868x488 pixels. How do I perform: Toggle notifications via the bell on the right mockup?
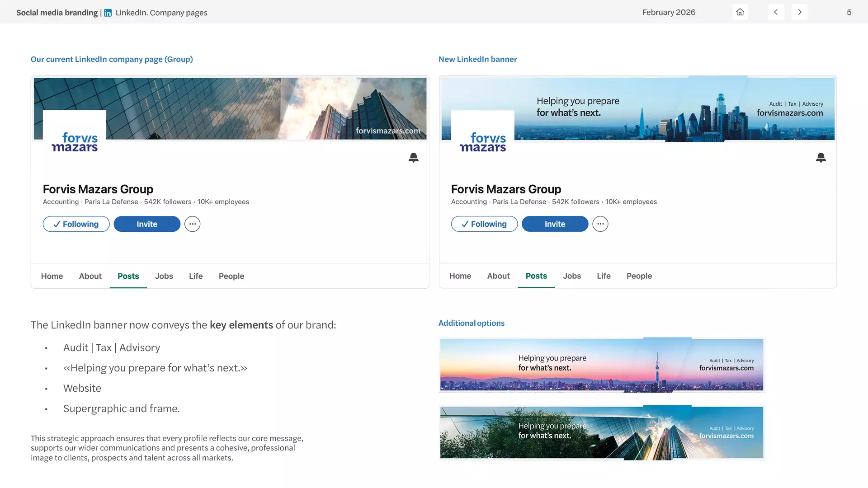821,157
